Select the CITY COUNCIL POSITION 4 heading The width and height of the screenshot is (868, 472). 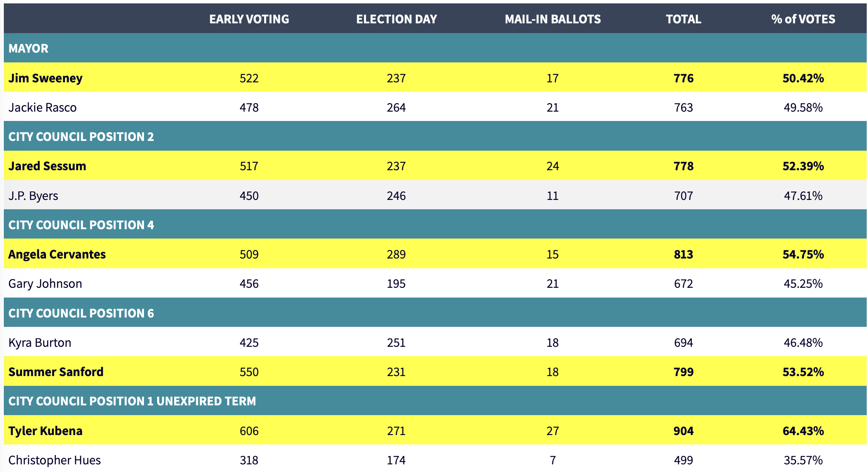81,225
